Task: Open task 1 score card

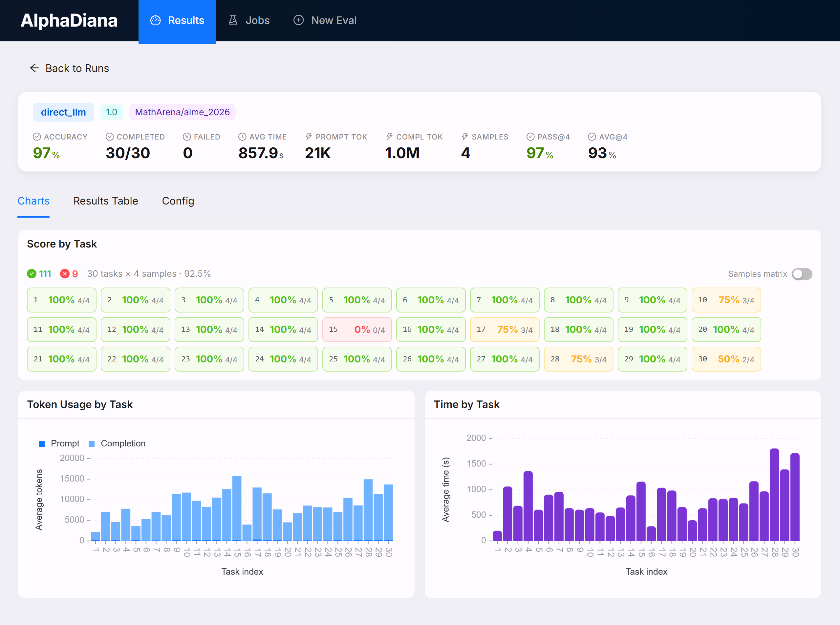Action: tap(62, 300)
